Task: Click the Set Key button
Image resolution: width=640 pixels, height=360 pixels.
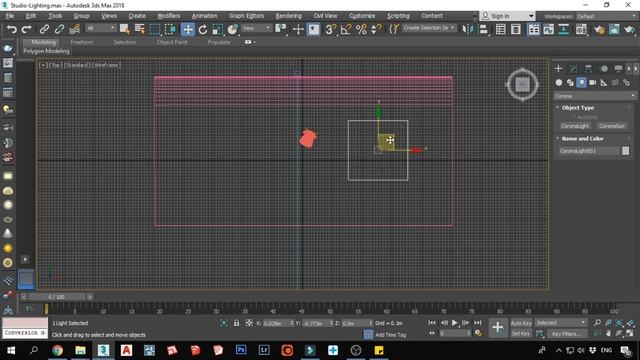Action: (x=521, y=333)
